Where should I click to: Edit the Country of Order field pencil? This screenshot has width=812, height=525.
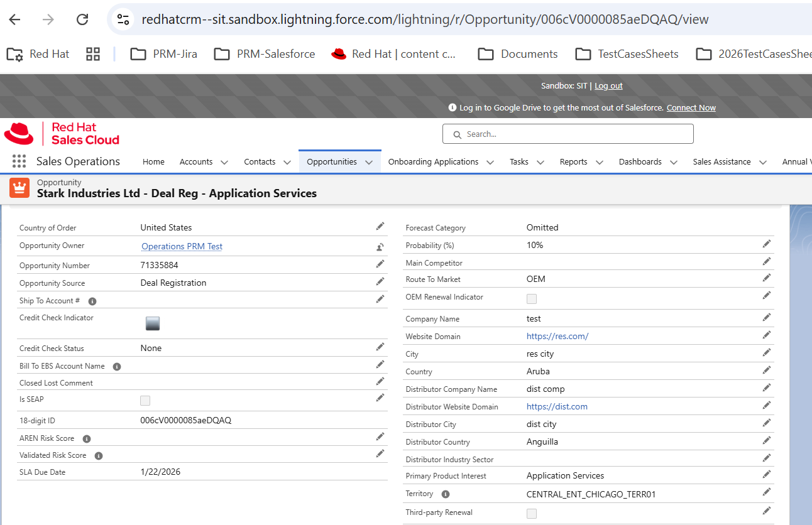(380, 226)
